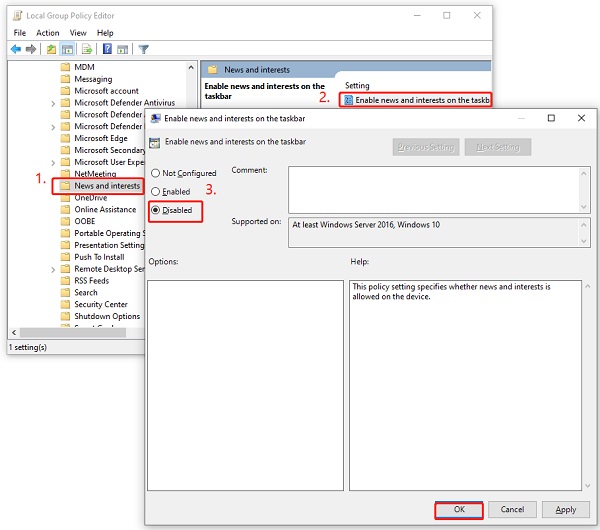Screen dimensions: 600x530
Task: Click the RSS Feeds folder icon
Action: pyautogui.click(x=65, y=280)
